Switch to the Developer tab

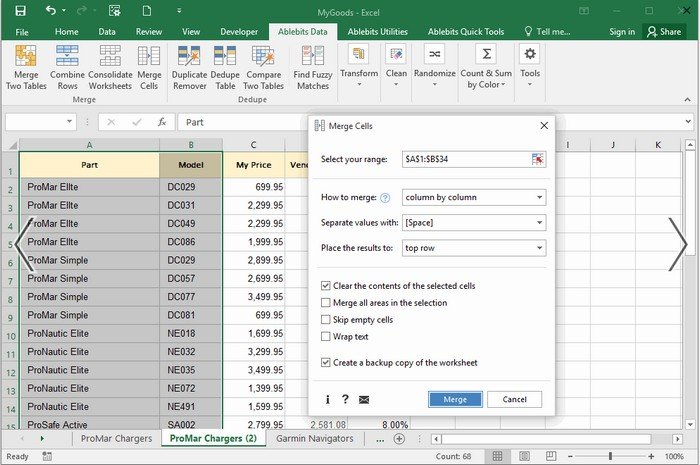[239, 32]
